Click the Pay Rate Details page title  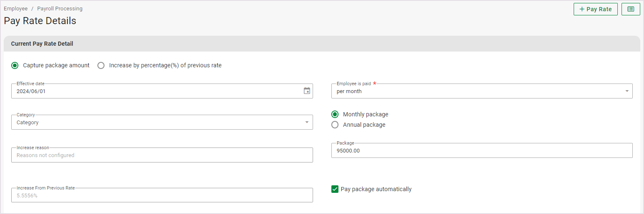(x=40, y=21)
